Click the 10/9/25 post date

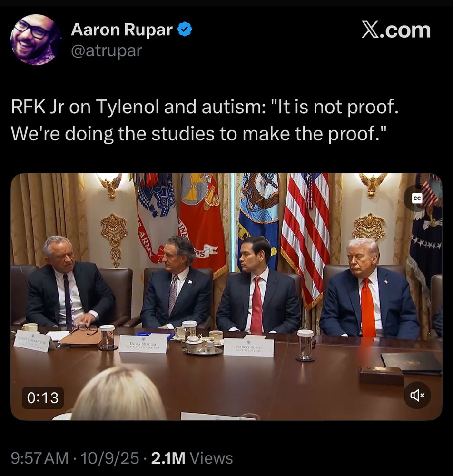pos(109,458)
